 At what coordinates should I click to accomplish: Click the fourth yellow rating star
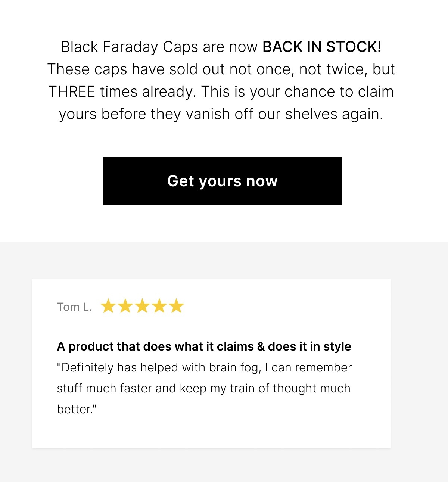click(x=160, y=305)
